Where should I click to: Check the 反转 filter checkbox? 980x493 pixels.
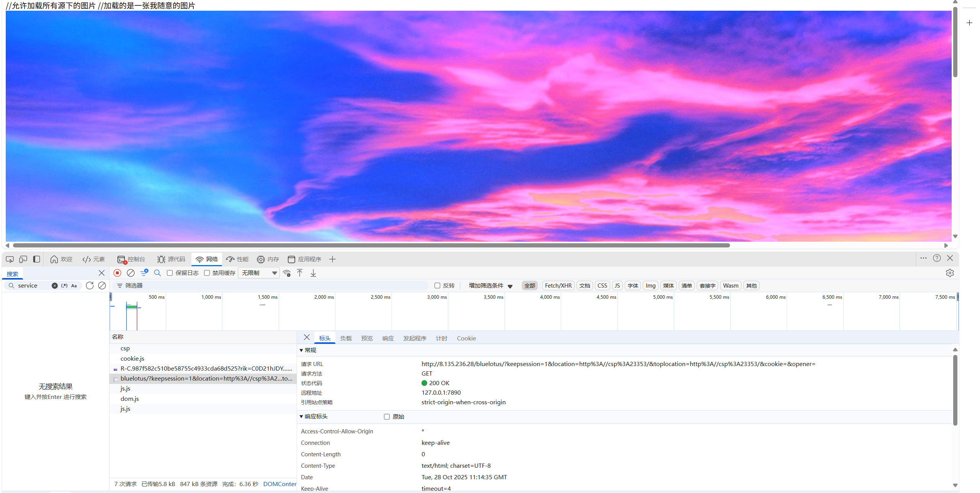pos(437,285)
